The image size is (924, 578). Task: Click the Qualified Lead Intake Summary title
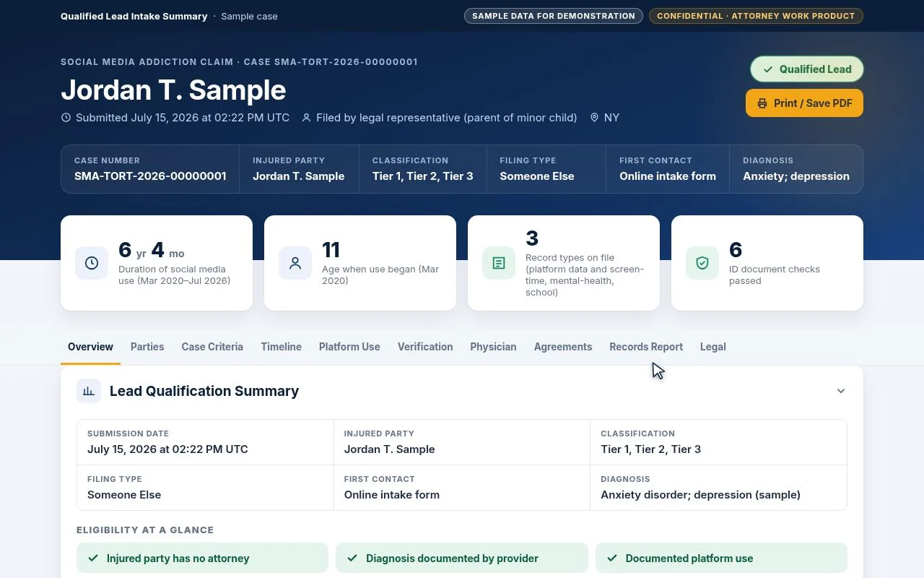[134, 16]
